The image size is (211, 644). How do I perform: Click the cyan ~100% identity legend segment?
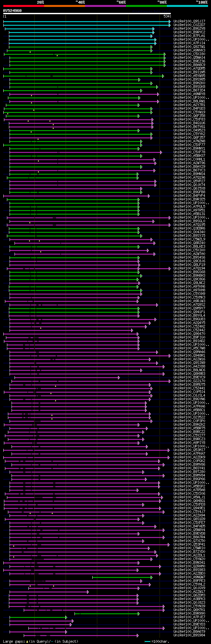tap(187, 6)
